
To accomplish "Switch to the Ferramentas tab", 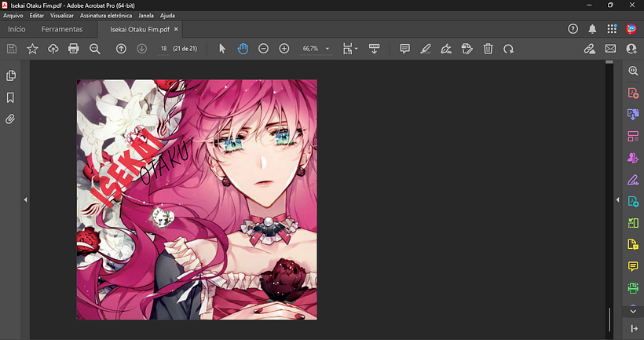I will (x=62, y=29).
